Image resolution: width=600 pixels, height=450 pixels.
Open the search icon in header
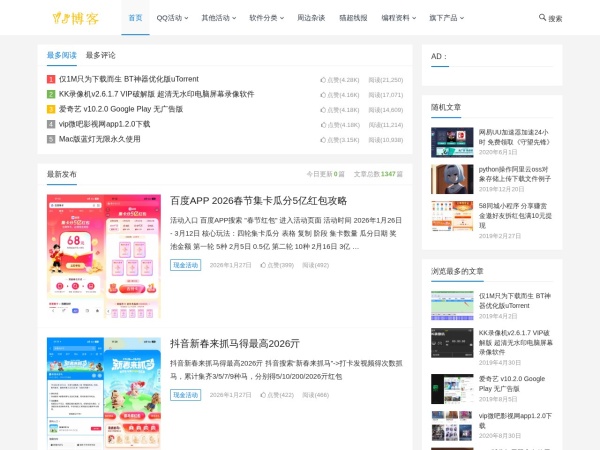542,18
